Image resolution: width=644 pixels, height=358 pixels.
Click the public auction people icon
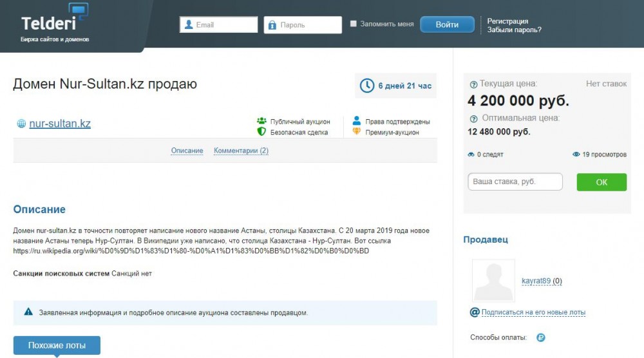pyautogui.click(x=261, y=121)
